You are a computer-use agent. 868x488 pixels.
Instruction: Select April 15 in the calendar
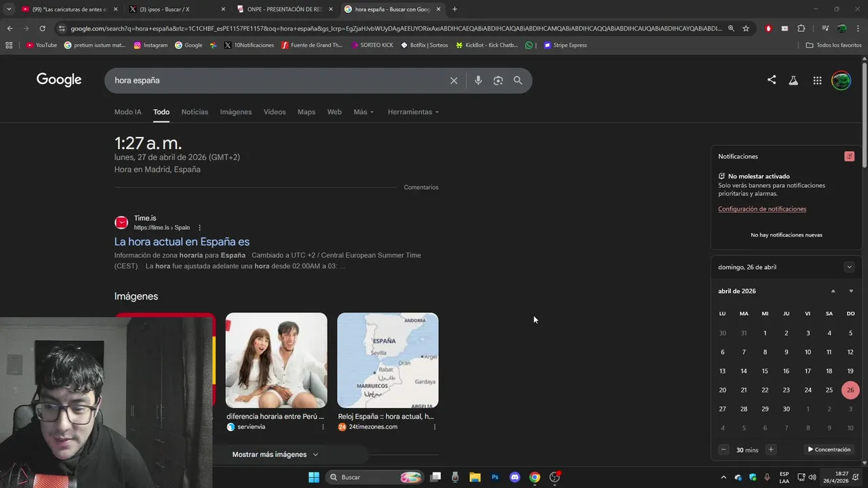765,371
